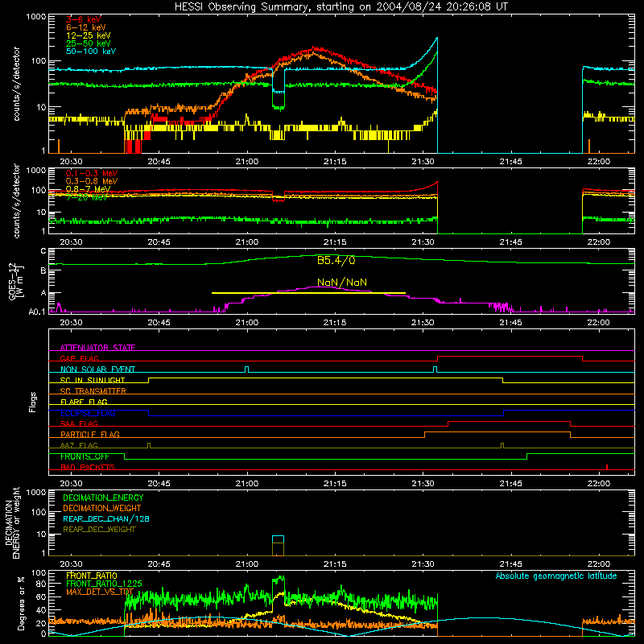Viewport: 644px width, 644px height.
Task: Select the ATTENUATOR_STATE flag label
Action: 97,348
